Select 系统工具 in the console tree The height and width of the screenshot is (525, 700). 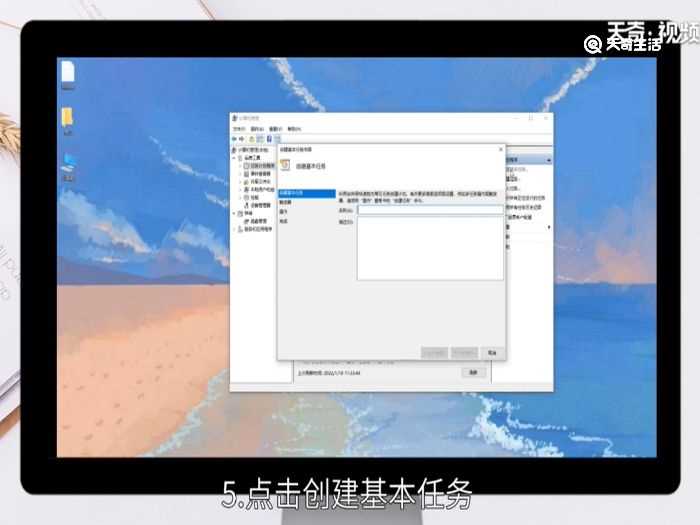(252, 158)
